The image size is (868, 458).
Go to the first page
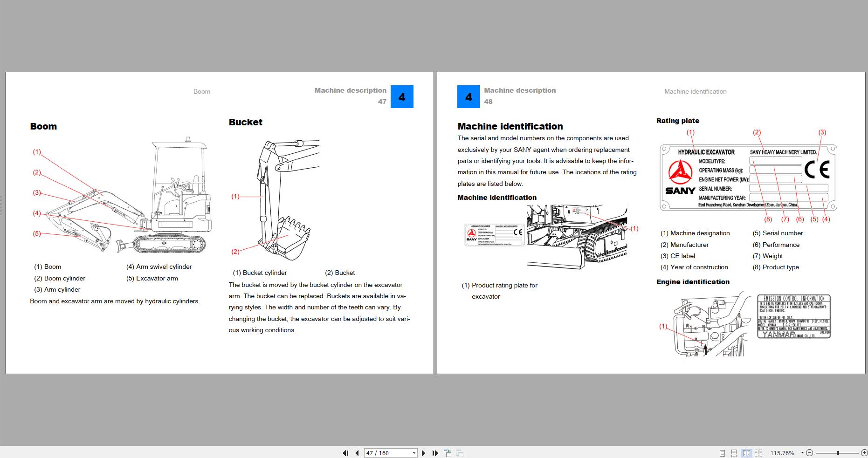point(345,453)
